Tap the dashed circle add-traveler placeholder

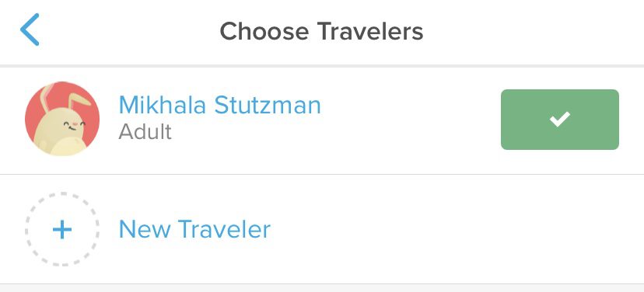(62, 229)
